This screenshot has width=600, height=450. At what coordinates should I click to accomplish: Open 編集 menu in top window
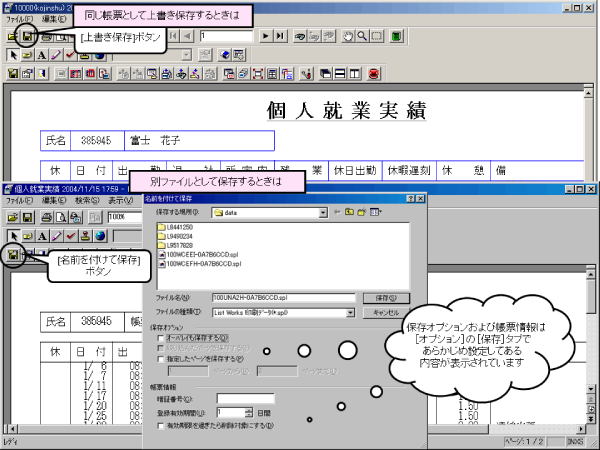(54, 19)
